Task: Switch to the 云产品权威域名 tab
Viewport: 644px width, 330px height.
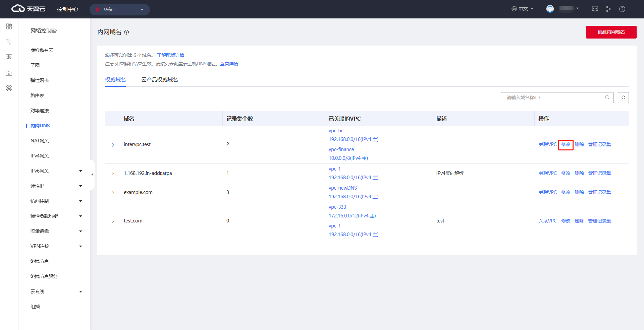Action: click(x=159, y=80)
